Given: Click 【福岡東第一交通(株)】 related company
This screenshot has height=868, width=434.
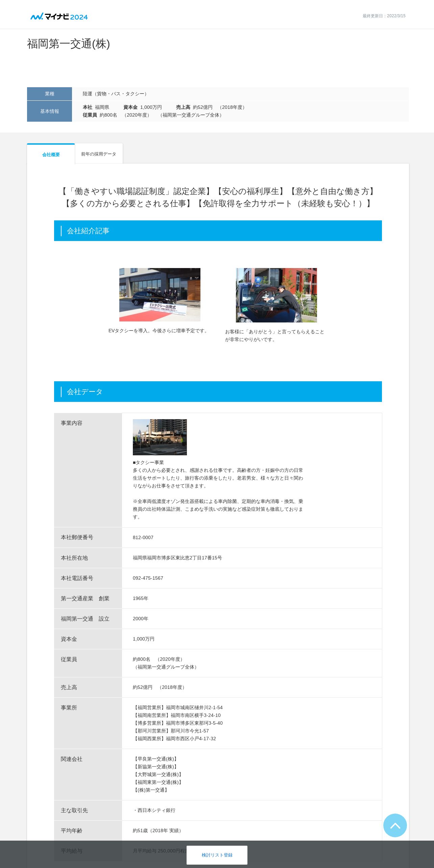Looking at the screenshot, I should (x=158, y=782).
